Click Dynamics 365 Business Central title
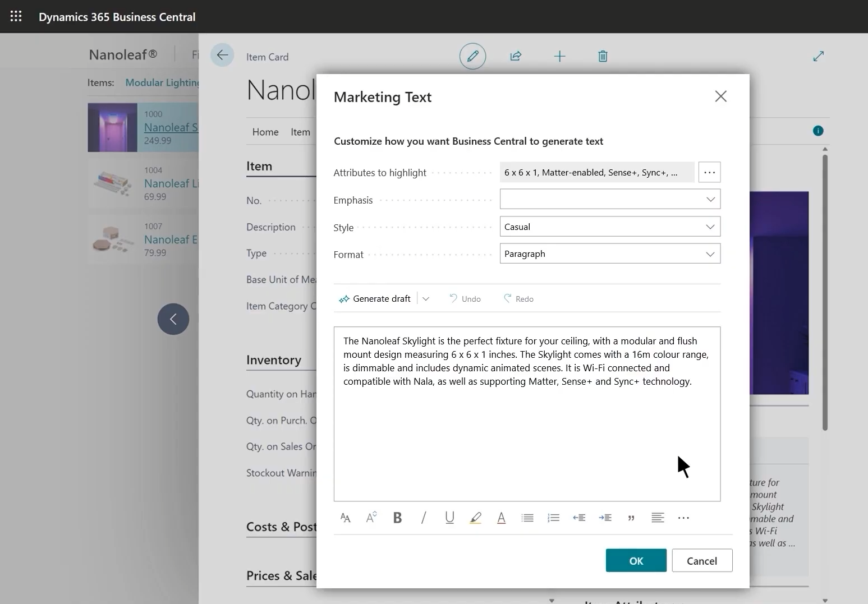The height and width of the screenshot is (604, 868). click(117, 17)
